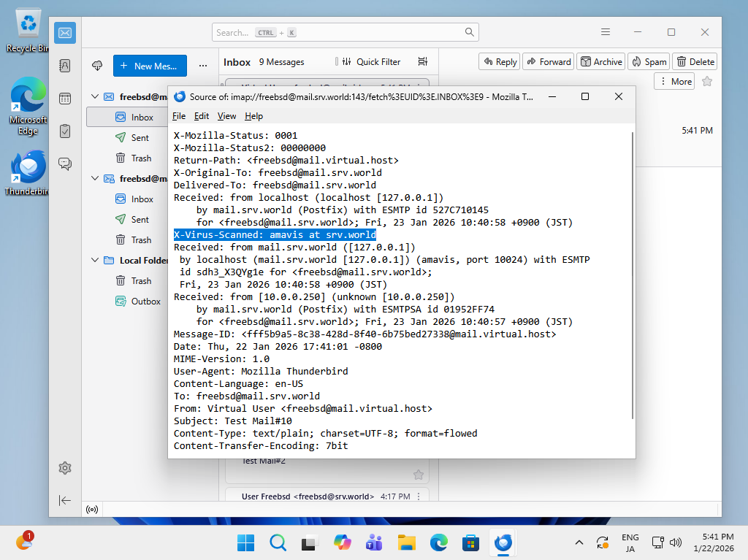Collapse the Local Folders tree
Image resolution: width=748 pixels, height=560 pixels.
coord(95,261)
